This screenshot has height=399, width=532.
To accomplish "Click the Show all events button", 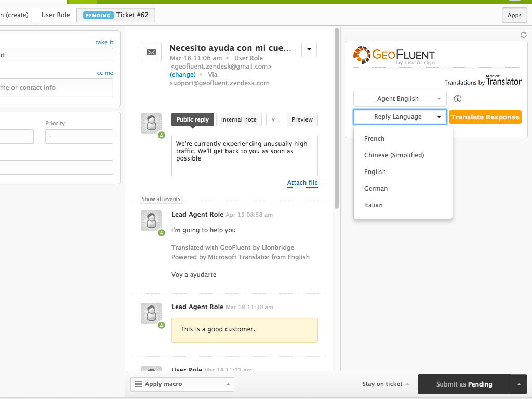I will (x=161, y=199).
